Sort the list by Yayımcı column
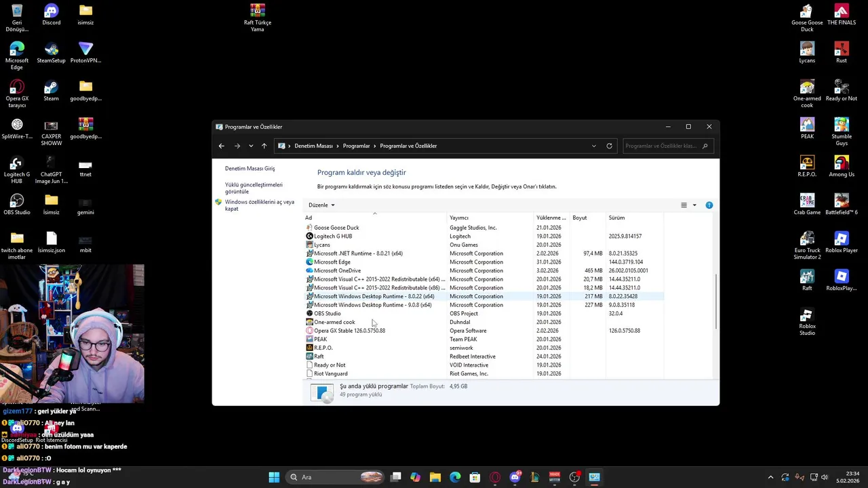 click(x=490, y=218)
